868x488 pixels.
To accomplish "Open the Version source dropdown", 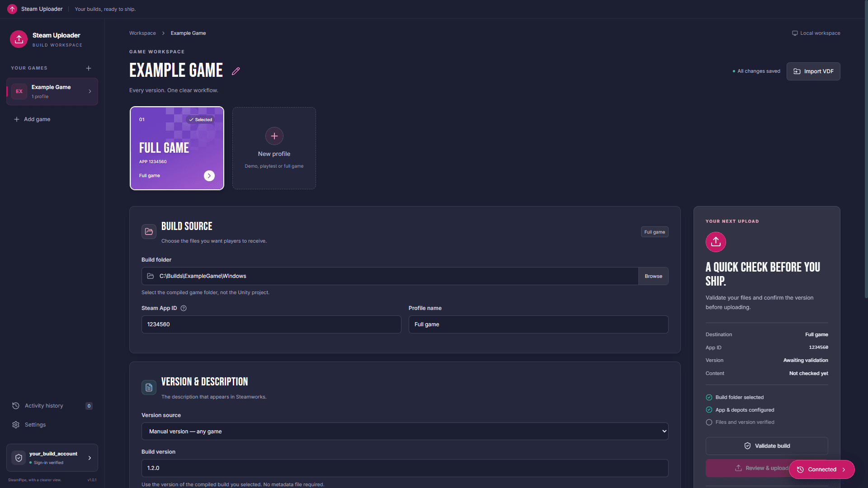I will coord(405,432).
